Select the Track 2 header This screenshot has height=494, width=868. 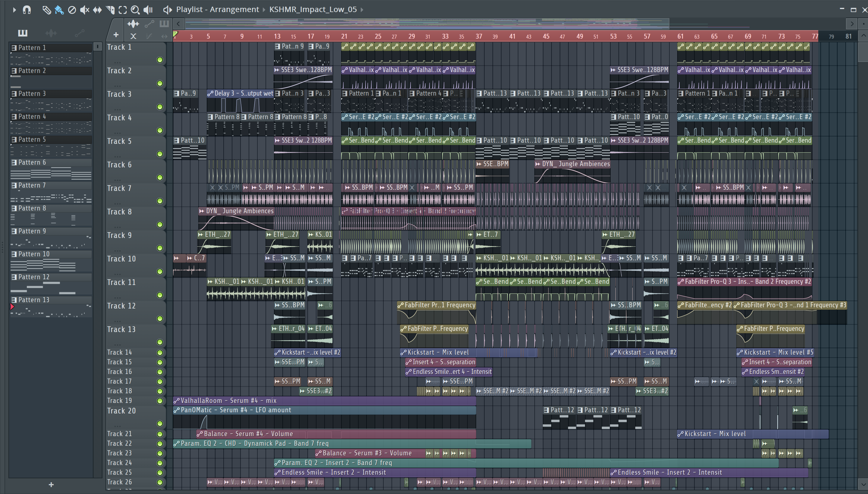(x=136, y=77)
